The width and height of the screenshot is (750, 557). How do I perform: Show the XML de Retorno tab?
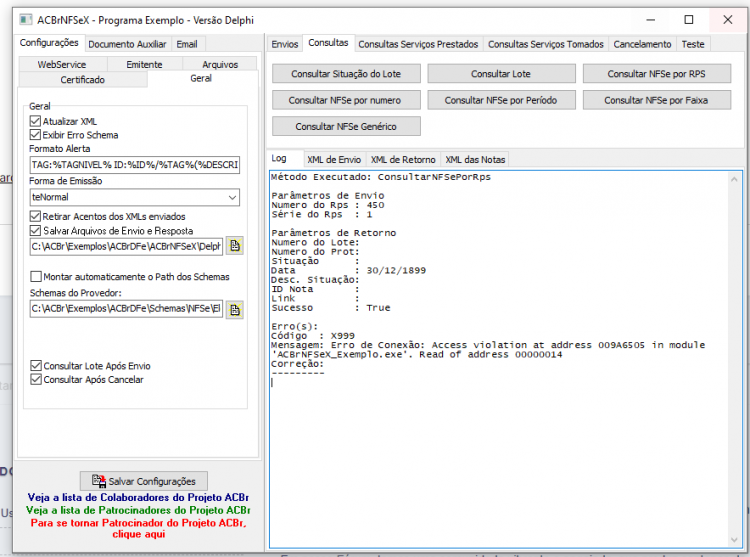pyautogui.click(x=403, y=159)
